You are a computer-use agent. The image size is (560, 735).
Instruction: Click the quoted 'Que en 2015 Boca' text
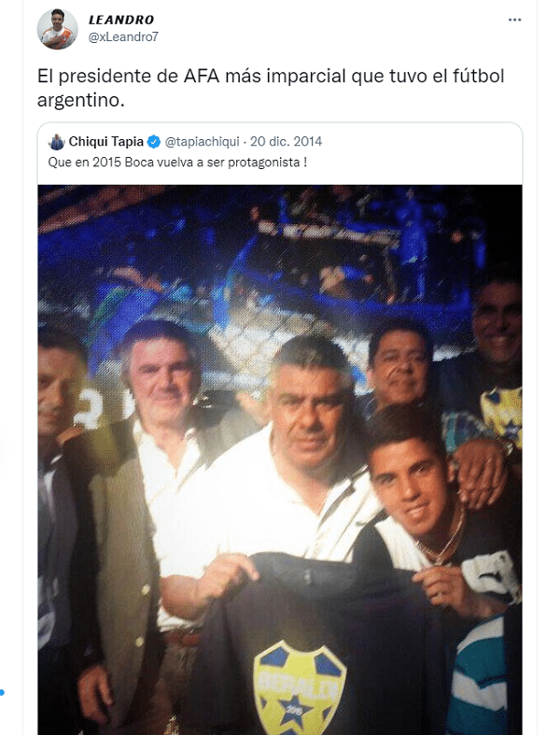(177, 163)
